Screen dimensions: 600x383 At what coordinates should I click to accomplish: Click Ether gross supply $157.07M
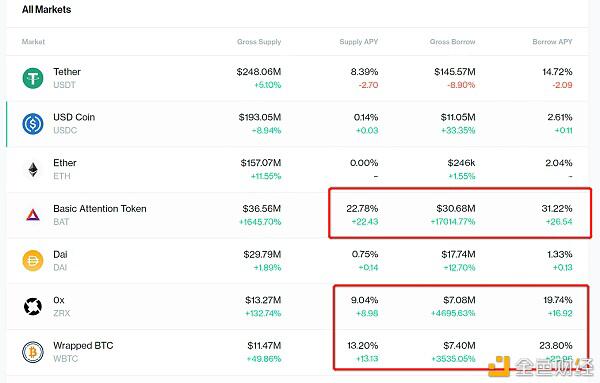(x=261, y=163)
